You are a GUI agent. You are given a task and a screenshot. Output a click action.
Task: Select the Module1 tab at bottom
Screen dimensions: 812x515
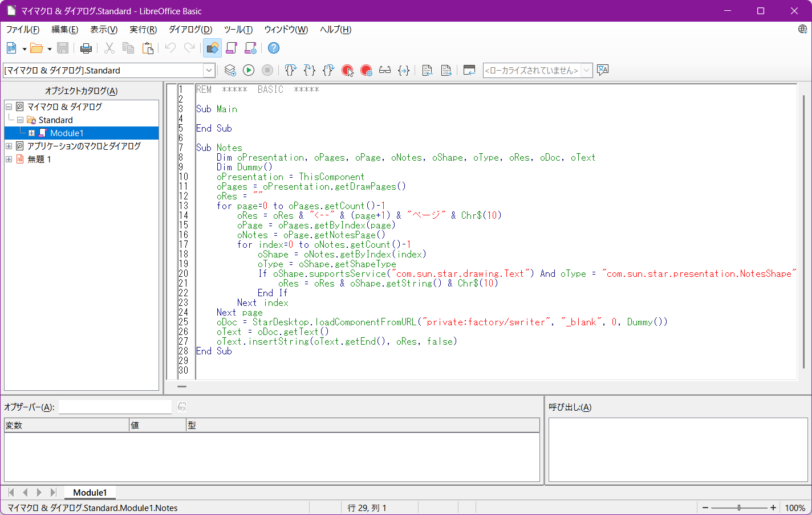click(90, 493)
